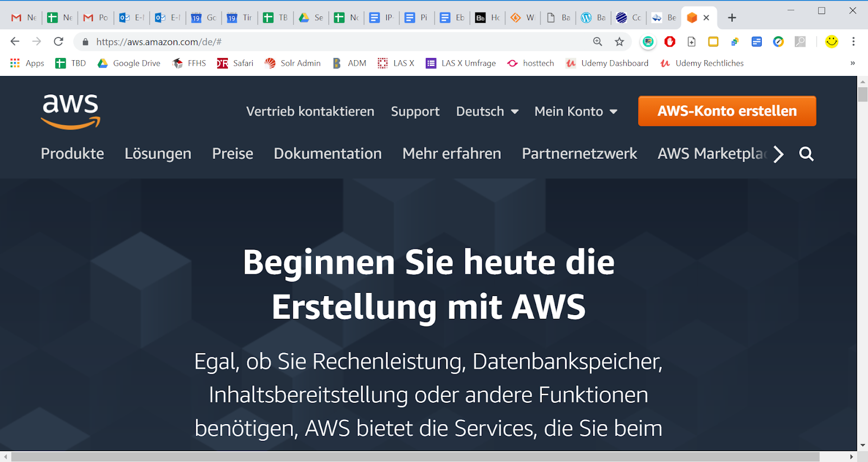Open the Preise menu item
This screenshot has width=868, height=462.
coord(233,153)
